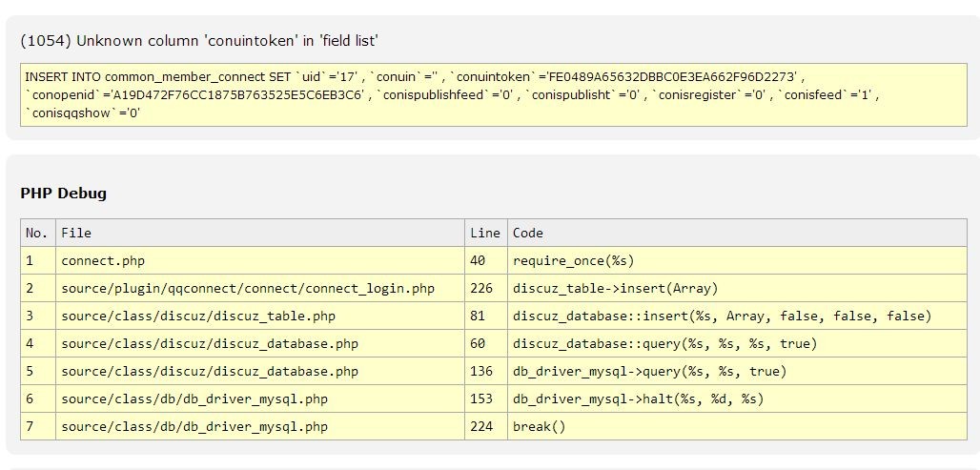Click the db_driver_mysql.php row with line 224
This screenshot has width=980, height=470.
[x=194, y=426]
